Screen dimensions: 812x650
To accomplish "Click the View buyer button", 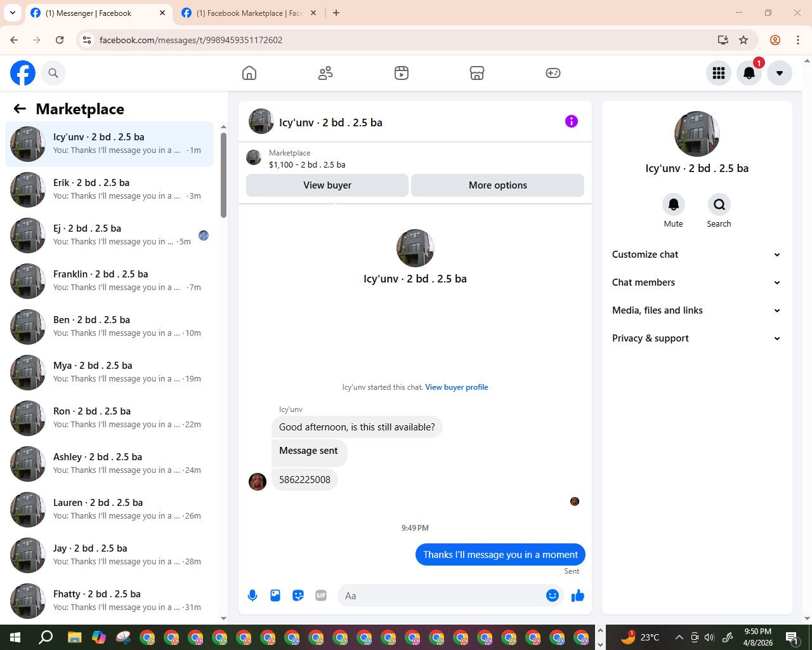I will (327, 185).
